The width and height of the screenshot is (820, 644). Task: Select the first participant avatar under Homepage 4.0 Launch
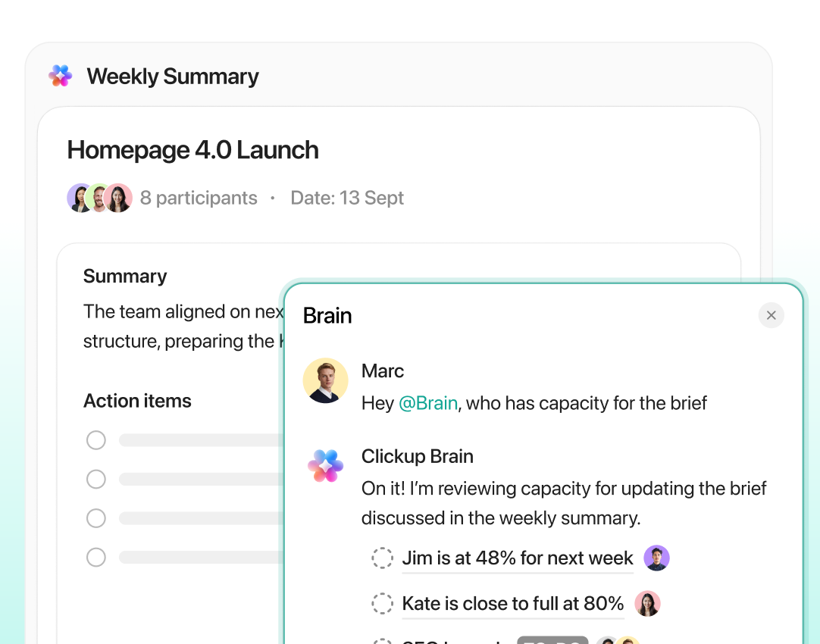point(81,197)
